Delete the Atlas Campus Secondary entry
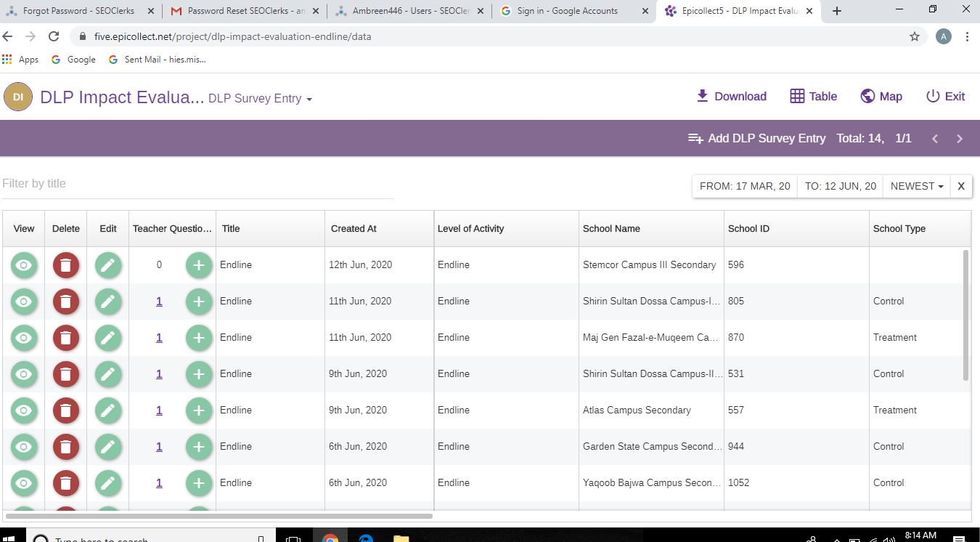 coord(66,410)
